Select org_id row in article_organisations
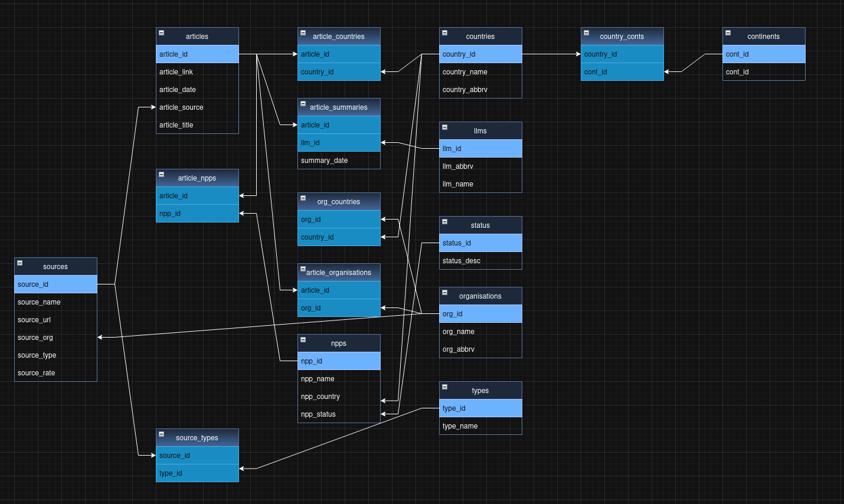Image resolution: width=844 pixels, height=504 pixels. (339, 308)
